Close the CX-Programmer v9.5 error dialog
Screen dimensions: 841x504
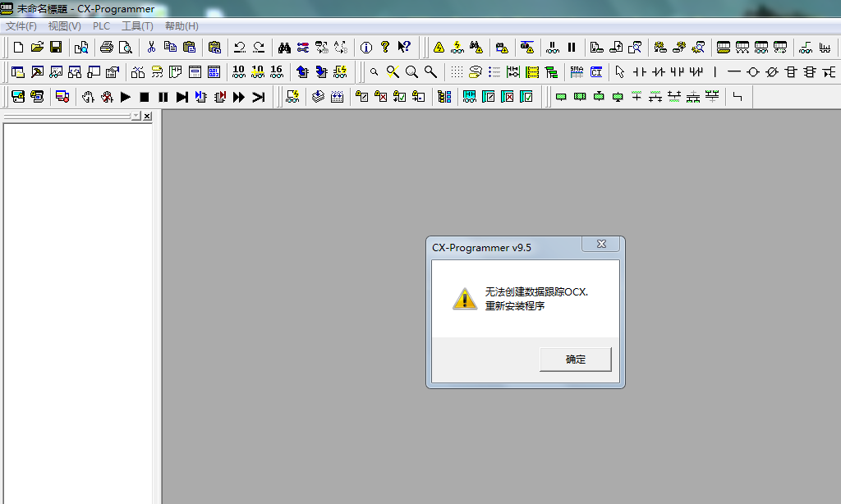coord(601,245)
